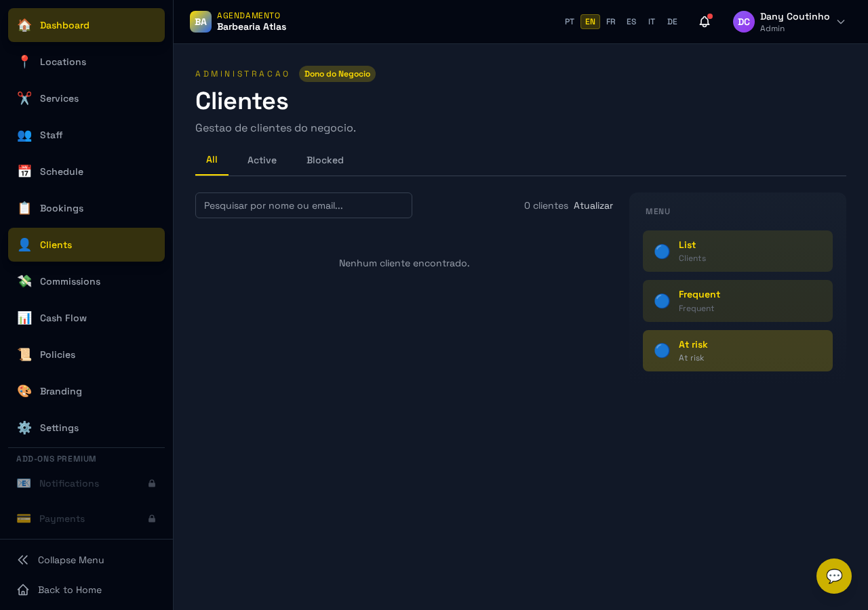
Task: Click the client search input field
Action: point(303,205)
